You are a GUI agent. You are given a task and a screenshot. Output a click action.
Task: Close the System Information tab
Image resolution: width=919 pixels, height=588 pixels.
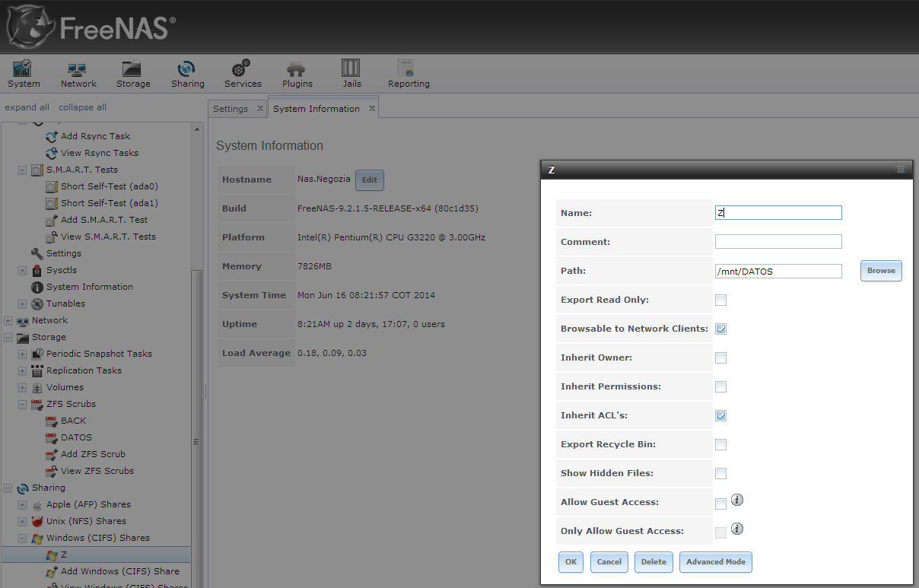coord(372,109)
